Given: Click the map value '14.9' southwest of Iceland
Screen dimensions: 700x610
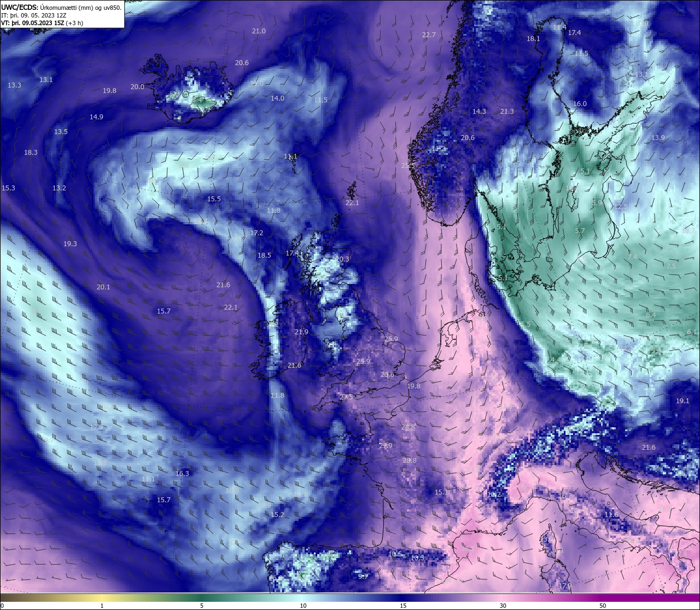Looking at the screenshot, I should [x=96, y=117].
